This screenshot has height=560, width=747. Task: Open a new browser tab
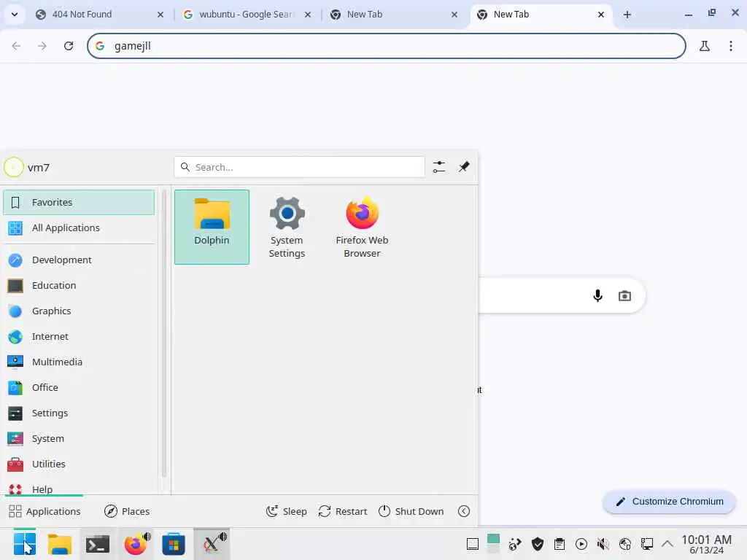627,15
